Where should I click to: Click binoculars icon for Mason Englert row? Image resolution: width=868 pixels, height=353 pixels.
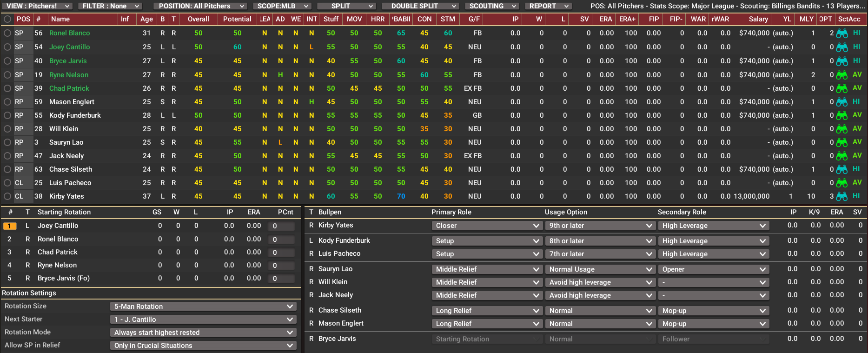(x=841, y=102)
